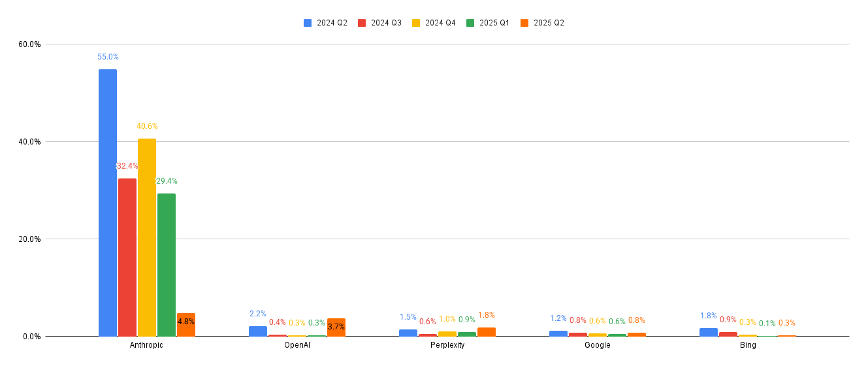Click the red 2024 Q3 legend swatch

pyautogui.click(x=362, y=23)
